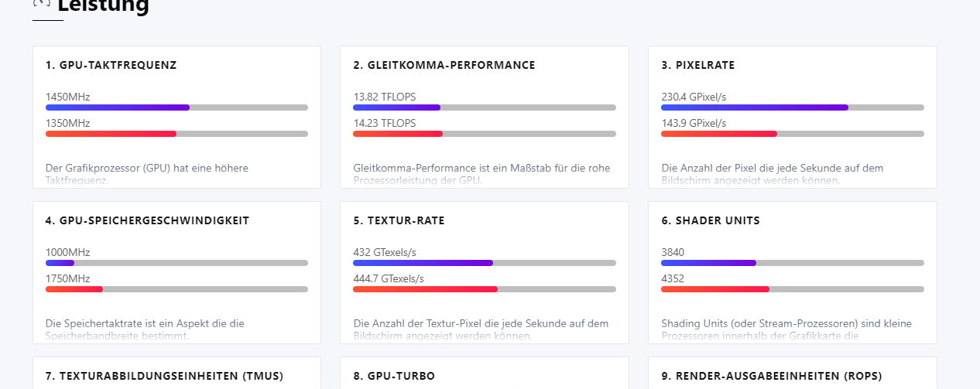The image size is (980, 389).
Task: Click the Leistung section icon
Action: click(x=42, y=3)
